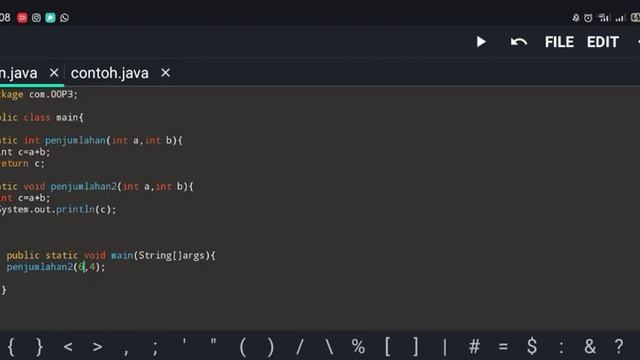
Task: Open the FILE menu
Action: pos(559,42)
